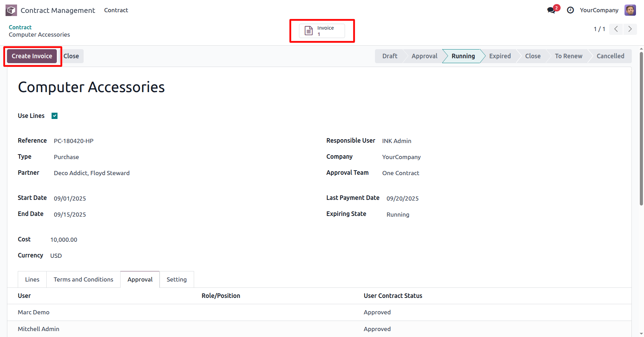Click the User Contract Status column header
The height and width of the screenshot is (337, 644).
[393, 296]
